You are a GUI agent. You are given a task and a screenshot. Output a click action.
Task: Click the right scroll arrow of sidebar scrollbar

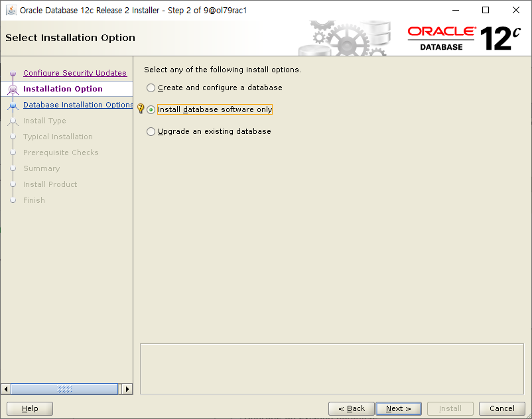click(127, 389)
